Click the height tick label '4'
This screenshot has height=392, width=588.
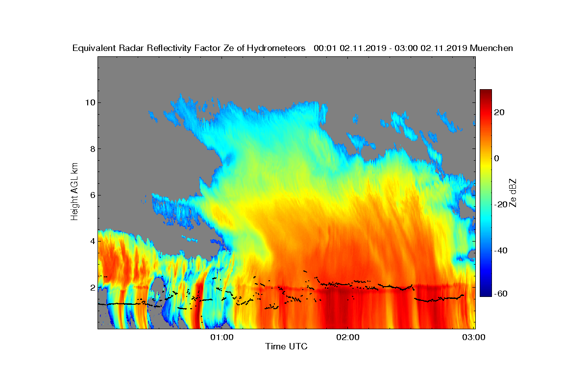92,241
